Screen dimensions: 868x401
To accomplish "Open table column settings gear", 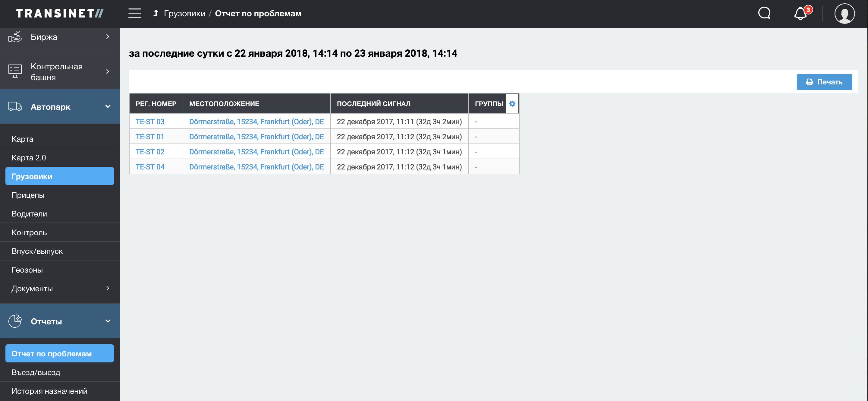I will [512, 104].
